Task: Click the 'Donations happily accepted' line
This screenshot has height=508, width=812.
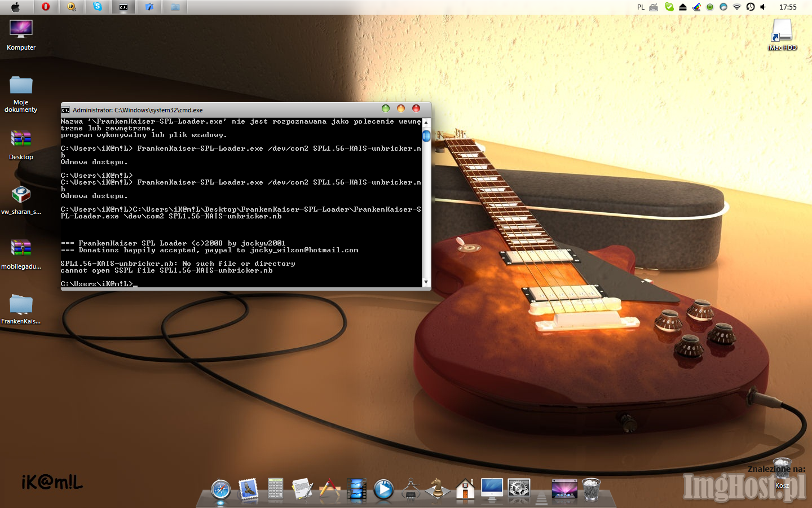Action: point(209,250)
